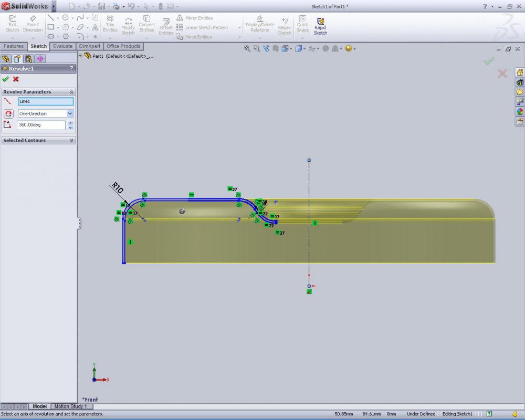Open the Appearances color ball in task pane
Image resolution: width=525 pixels, height=420 pixels.
pos(520,111)
